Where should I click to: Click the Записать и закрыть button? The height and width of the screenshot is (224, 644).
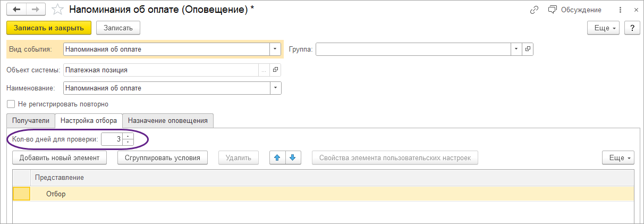click(x=49, y=28)
